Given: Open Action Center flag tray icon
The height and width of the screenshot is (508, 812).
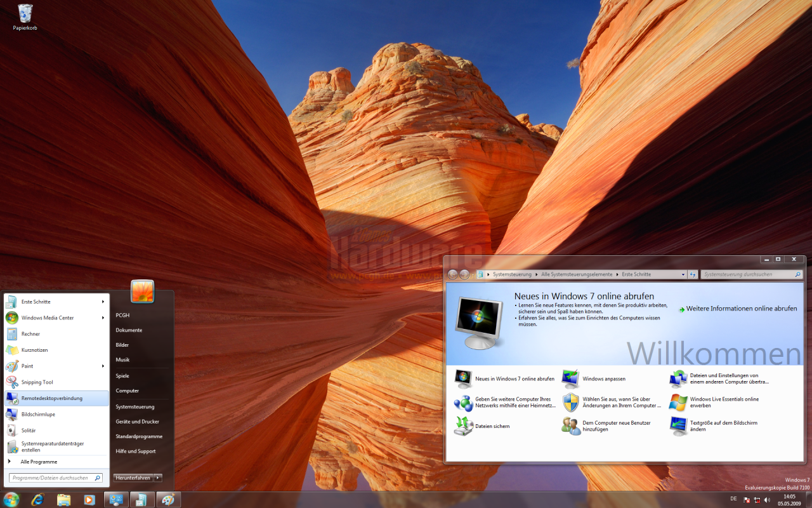Looking at the screenshot, I should coord(747,500).
